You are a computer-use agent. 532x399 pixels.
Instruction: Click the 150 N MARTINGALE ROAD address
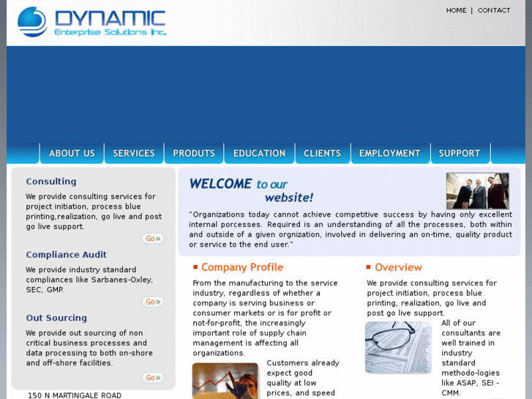click(x=75, y=395)
